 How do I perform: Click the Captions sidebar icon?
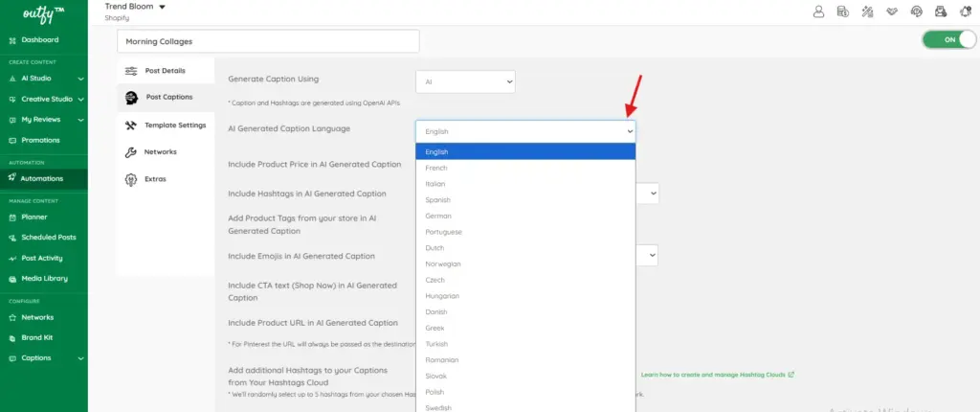[x=12, y=358]
